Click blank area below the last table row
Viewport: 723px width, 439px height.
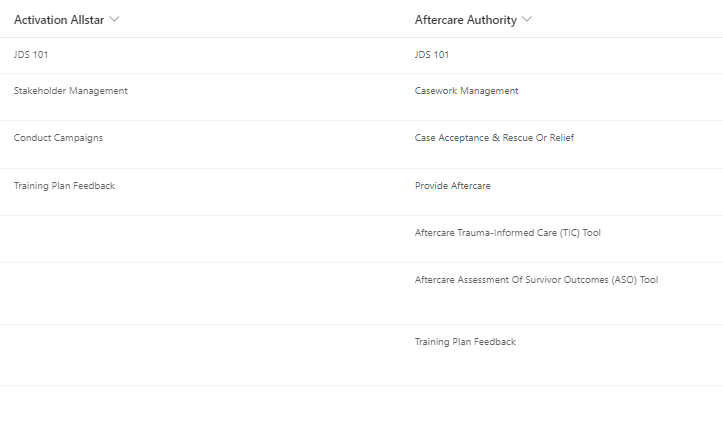pos(362,412)
